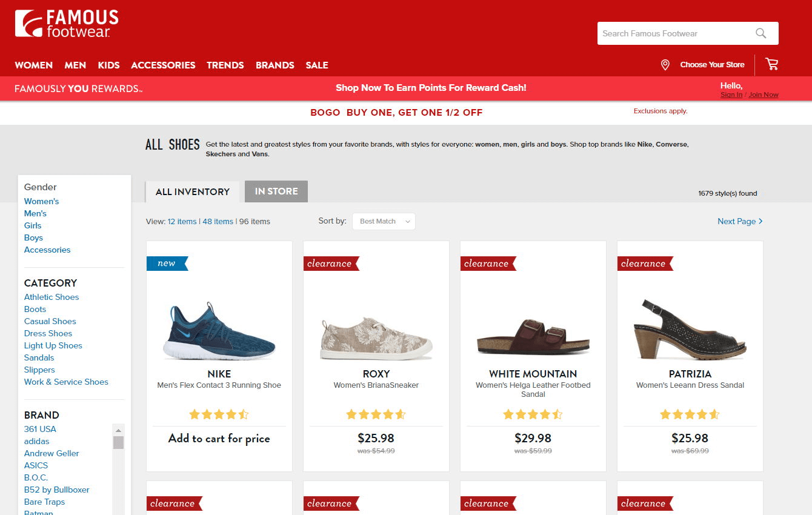View 48 items per page
The width and height of the screenshot is (812, 515).
tap(218, 221)
